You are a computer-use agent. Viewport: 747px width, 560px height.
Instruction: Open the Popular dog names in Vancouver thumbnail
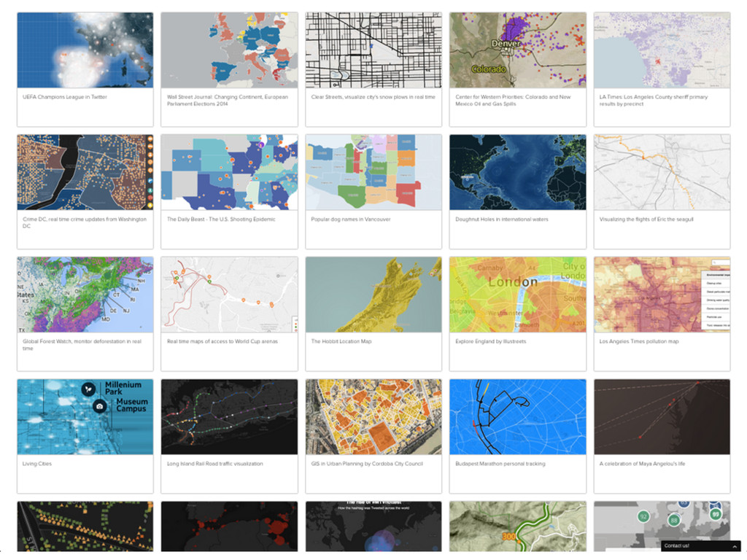click(x=373, y=172)
